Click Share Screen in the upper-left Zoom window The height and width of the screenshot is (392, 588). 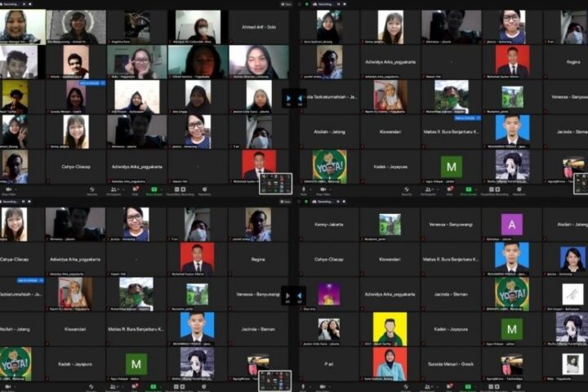pos(154,191)
